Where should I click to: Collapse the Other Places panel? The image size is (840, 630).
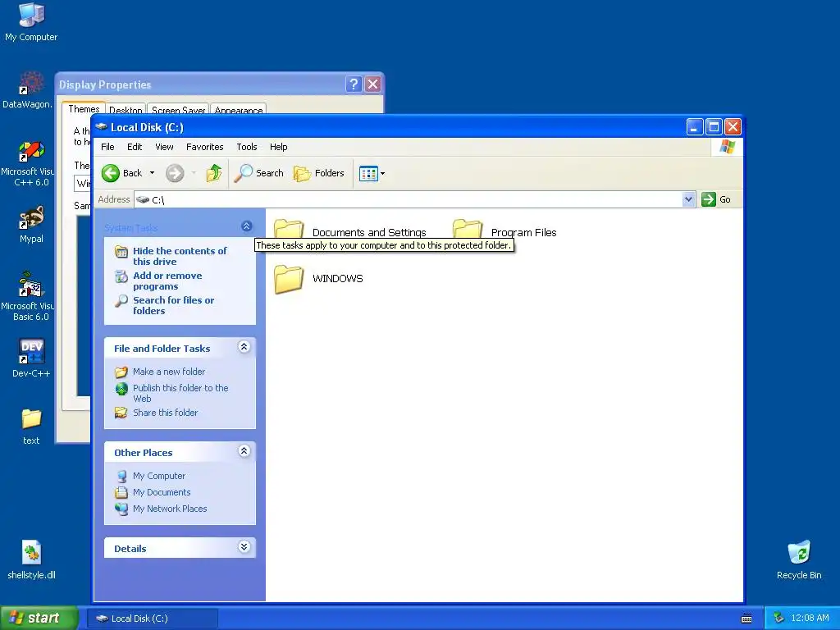(x=244, y=451)
